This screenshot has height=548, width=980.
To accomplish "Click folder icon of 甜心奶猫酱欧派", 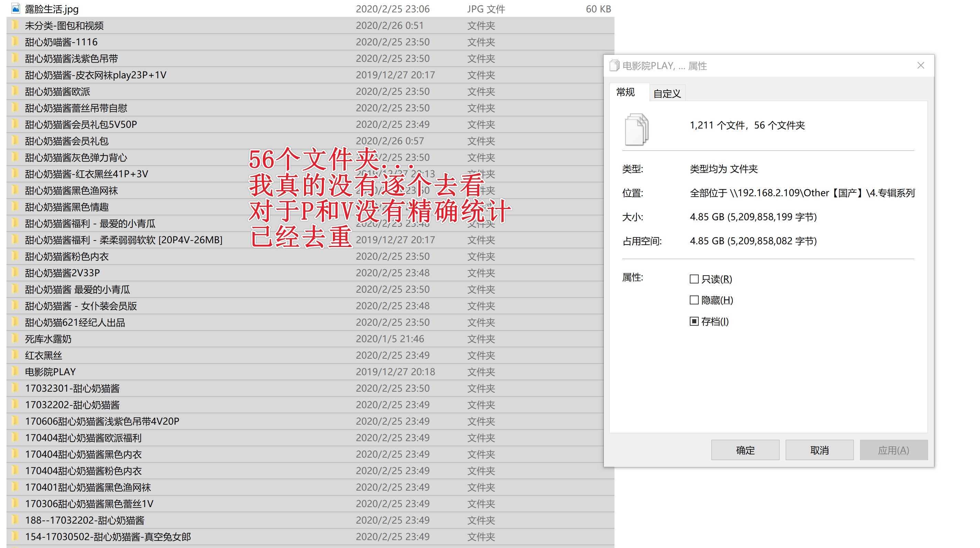I will [x=15, y=91].
